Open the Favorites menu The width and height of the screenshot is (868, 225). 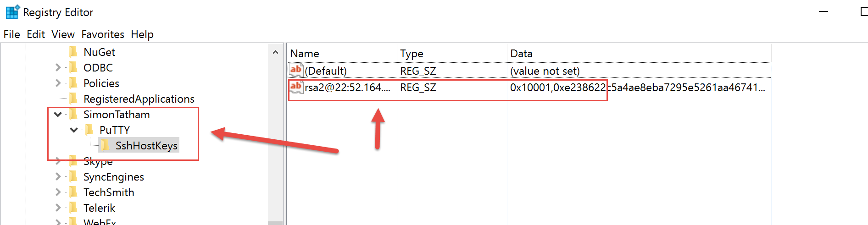(x=103, y=34)
